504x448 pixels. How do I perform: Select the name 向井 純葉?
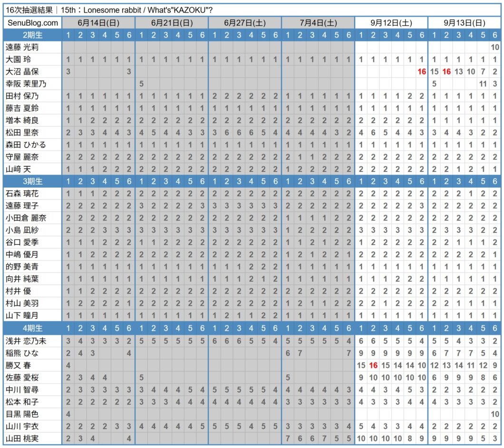tap(22, 279)
